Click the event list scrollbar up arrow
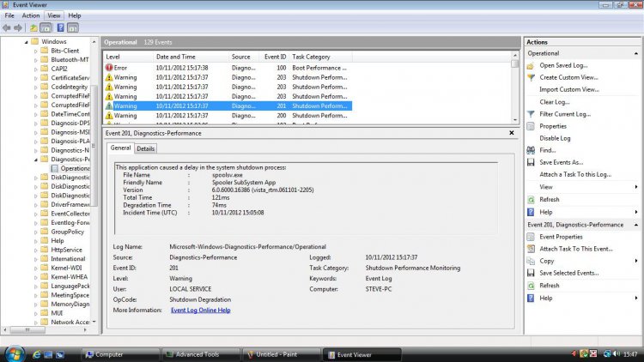The height and width of the screenshot is (362, 644). click(515, 55)
